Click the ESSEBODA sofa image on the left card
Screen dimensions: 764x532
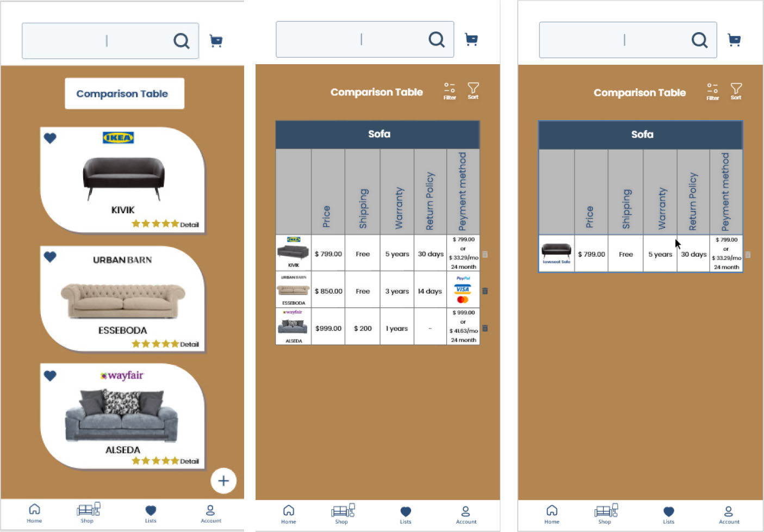click(x=123, y=300)
